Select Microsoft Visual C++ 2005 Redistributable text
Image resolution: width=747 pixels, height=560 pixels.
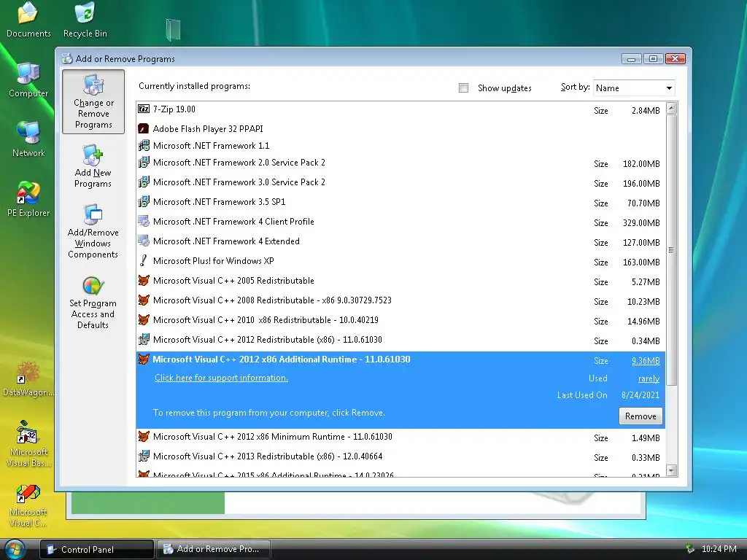(233, 281)
